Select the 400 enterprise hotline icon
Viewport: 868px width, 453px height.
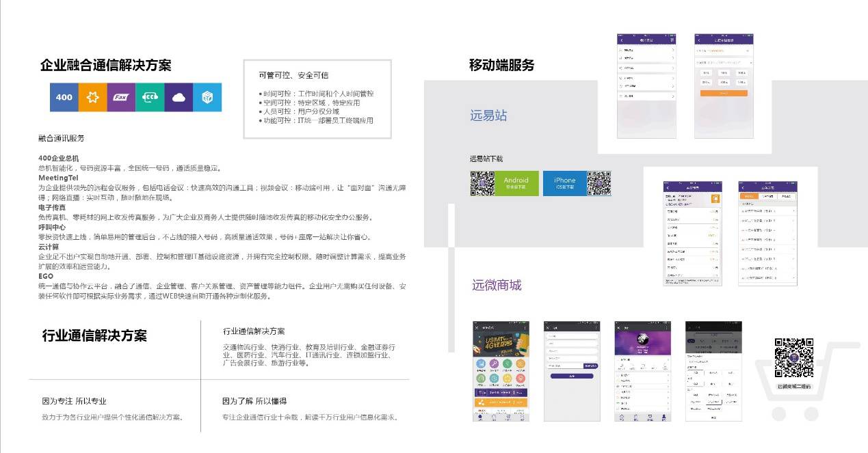(64, 97)
